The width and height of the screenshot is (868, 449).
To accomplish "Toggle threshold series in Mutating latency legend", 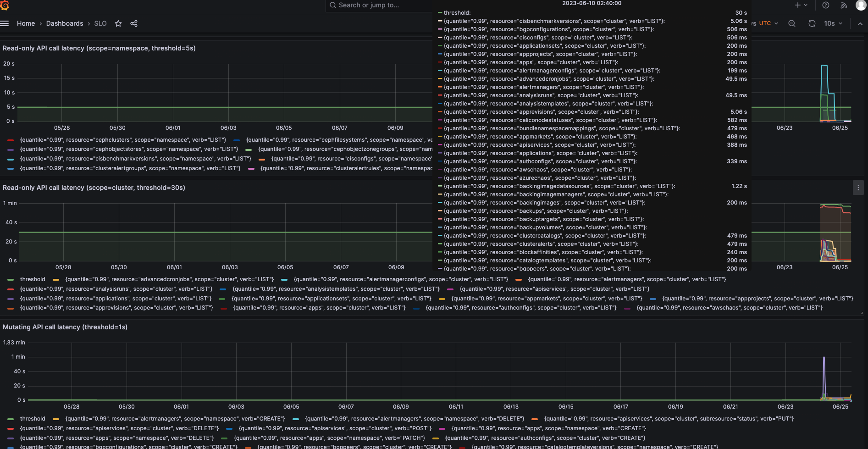I will [33, 419].
